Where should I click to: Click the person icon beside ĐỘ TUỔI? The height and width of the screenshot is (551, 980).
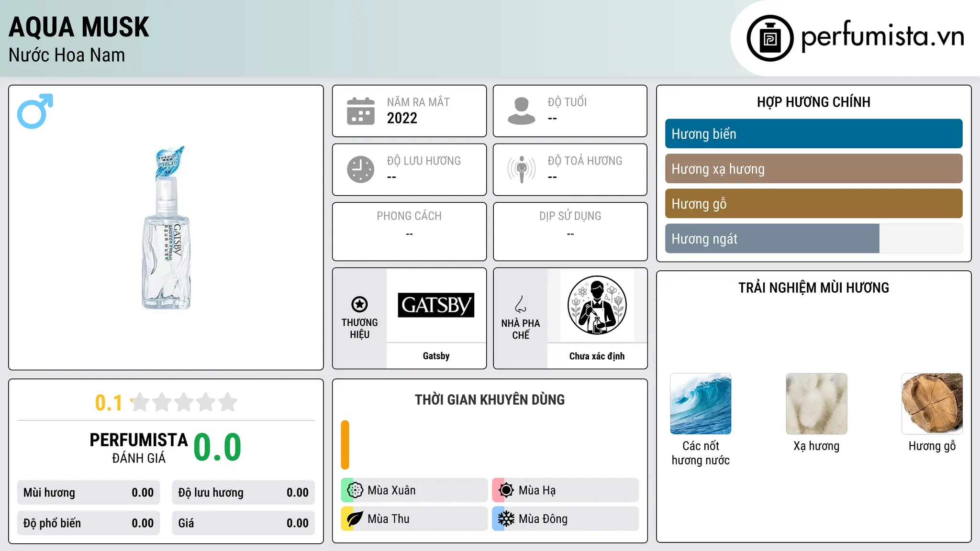[522, 111]
